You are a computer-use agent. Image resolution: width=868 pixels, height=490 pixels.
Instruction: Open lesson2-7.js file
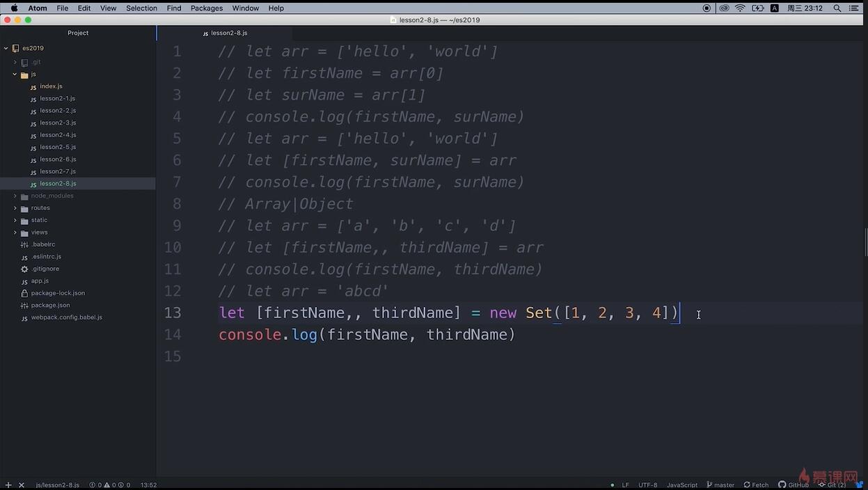tap(57, 171)
